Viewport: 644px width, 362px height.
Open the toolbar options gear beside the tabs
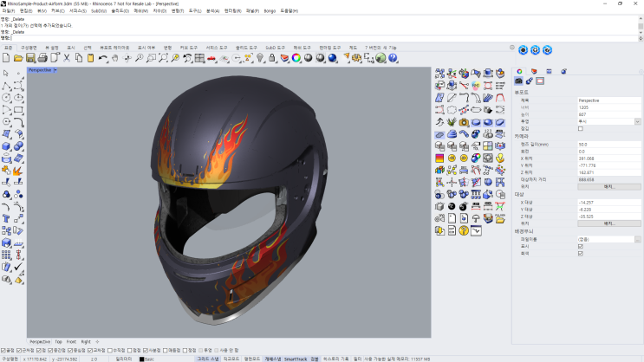click(511, 48)
